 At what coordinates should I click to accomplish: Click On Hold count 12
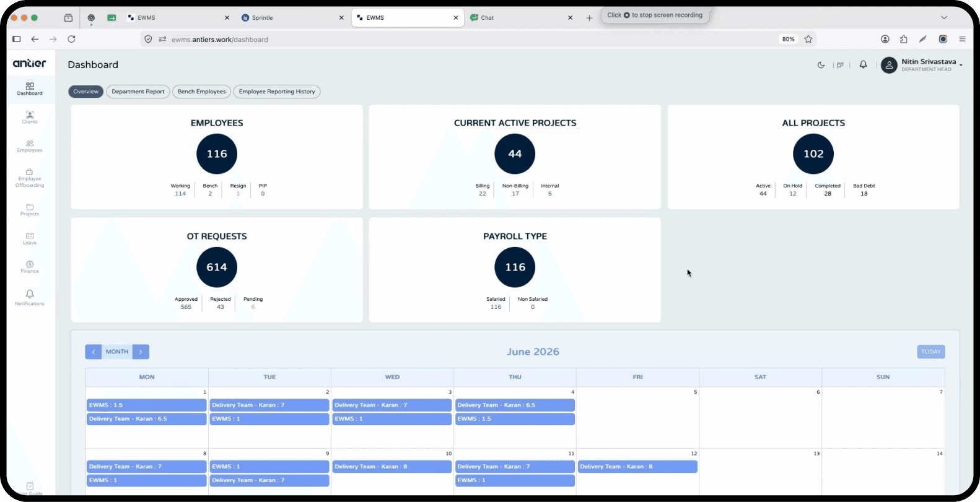pos(792,194)
